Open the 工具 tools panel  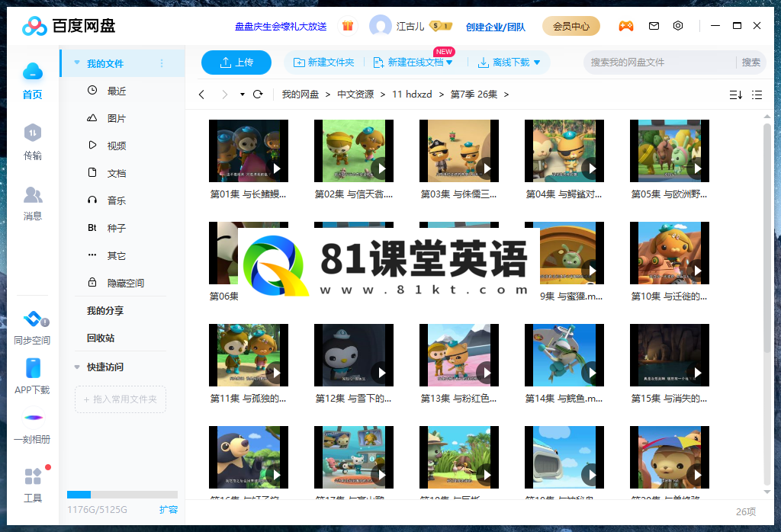coord(33,485)
